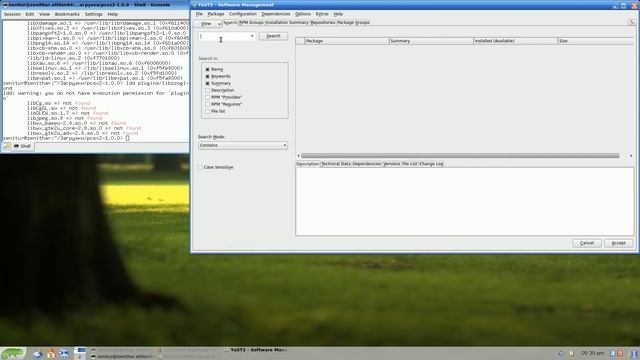The width and height of the screenshot is (640, 360).
Task: Click the Konsole window title icon
Action: point(5,4)
